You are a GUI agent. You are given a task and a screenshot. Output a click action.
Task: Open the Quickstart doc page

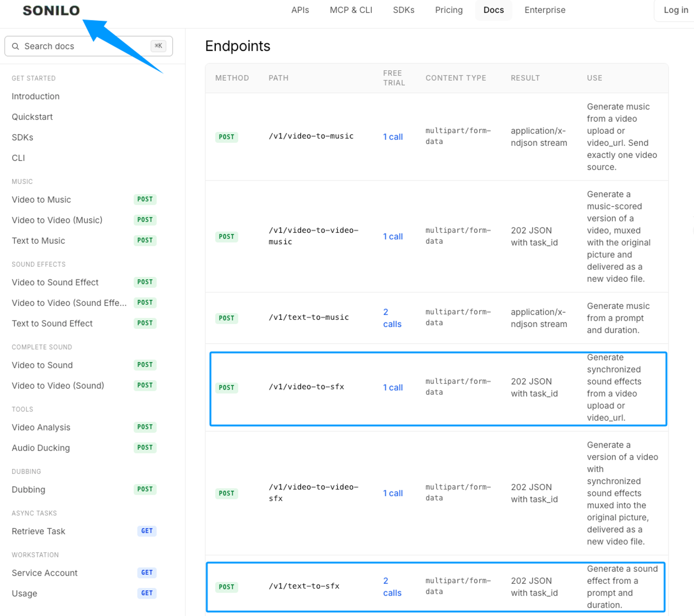32,117
